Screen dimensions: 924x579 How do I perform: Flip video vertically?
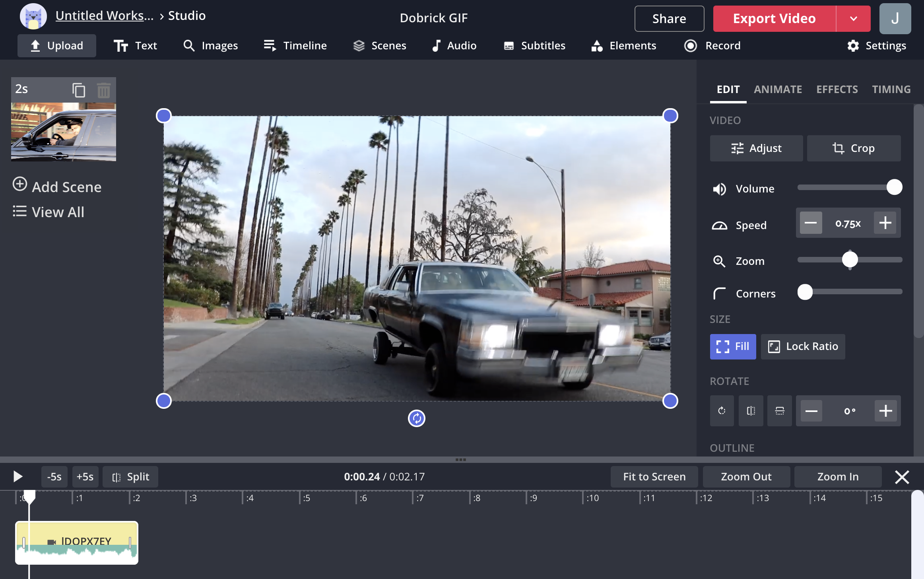click(779, 411)
